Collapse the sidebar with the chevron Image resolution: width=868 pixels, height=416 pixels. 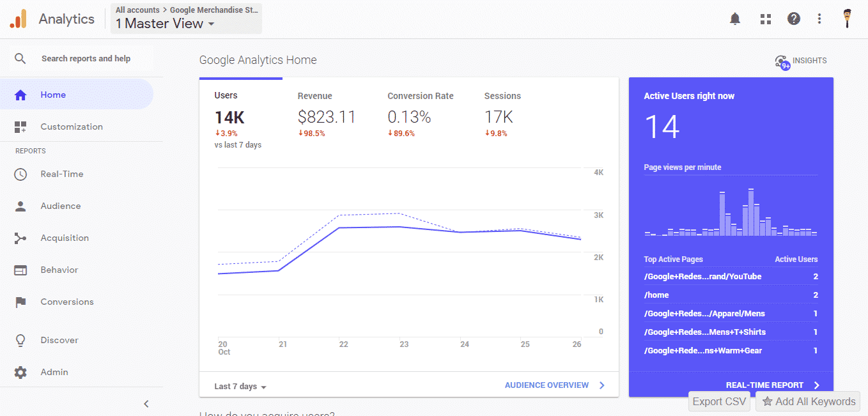coord(146,403)
